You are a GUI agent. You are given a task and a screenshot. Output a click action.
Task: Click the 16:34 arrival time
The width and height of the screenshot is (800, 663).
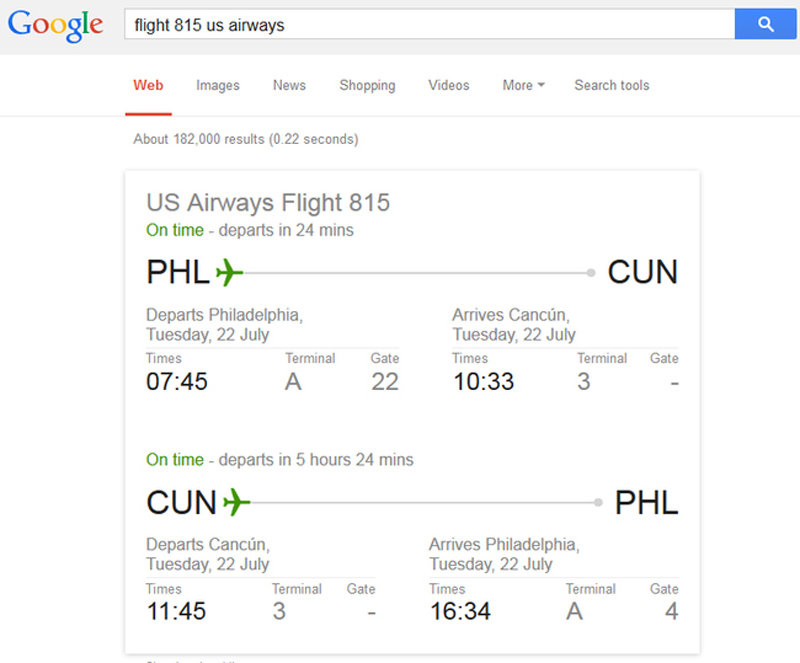coord(460,611)
